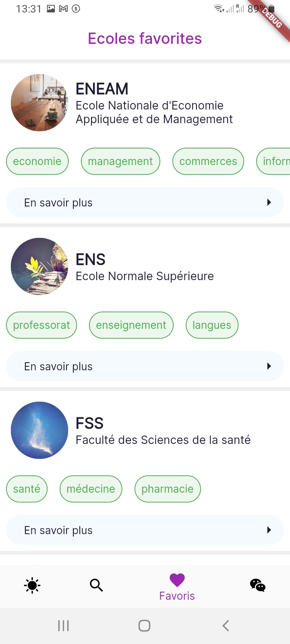Expand ENEAM En savoir plus arrow

269,202
